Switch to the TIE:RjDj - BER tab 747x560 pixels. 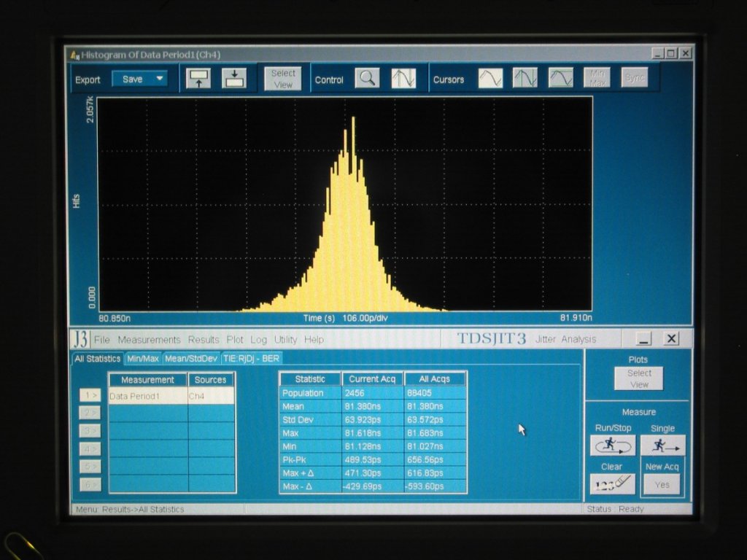point(251,359)
